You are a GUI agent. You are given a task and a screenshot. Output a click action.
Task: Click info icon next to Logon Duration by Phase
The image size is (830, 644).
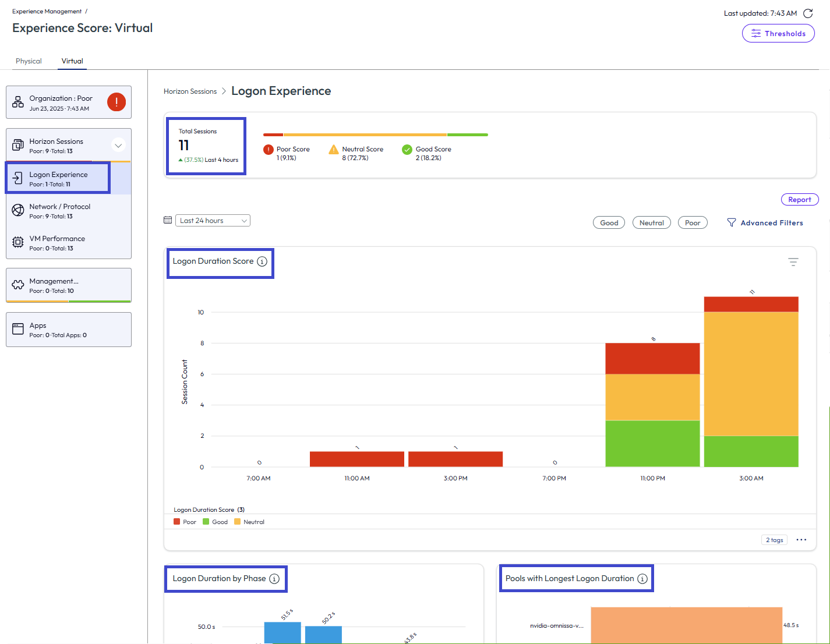(x=274, y=579)
